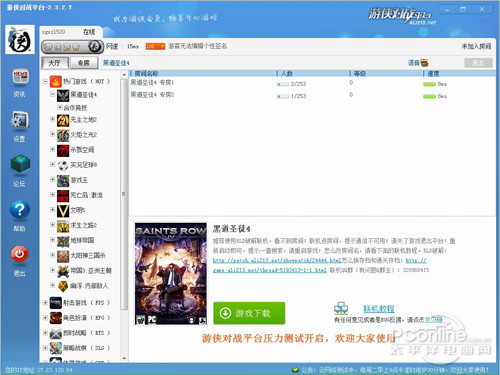Click the green speed bar for 专房1
This screenshot has width=500, height=375.
tap(429, 84)
